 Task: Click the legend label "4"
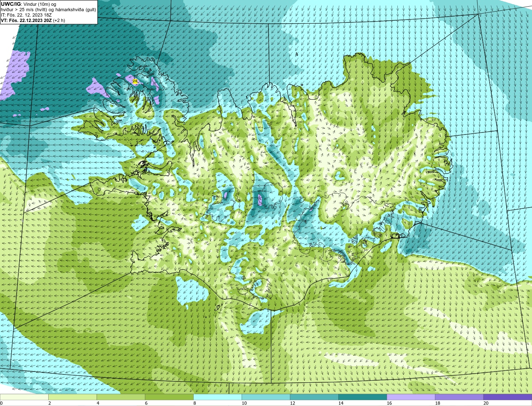(98, 403)
